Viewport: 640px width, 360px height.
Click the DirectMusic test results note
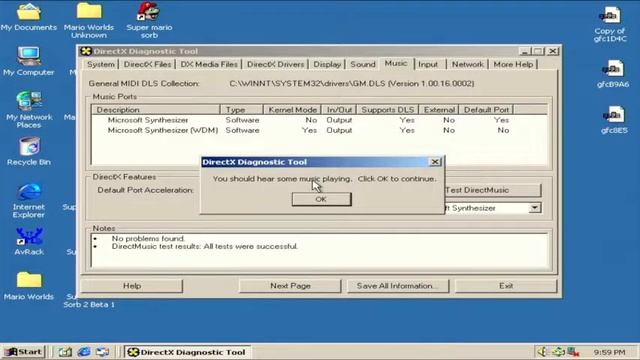pyautogui.click(x=204, y=247)
